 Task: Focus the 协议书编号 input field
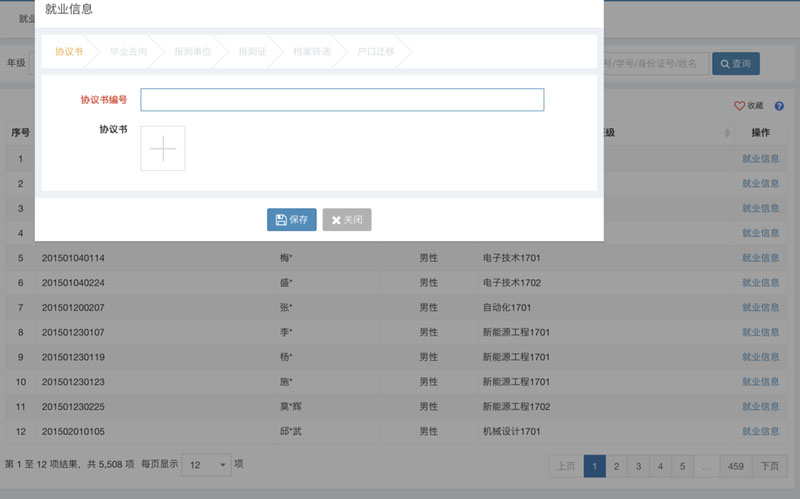342,100
